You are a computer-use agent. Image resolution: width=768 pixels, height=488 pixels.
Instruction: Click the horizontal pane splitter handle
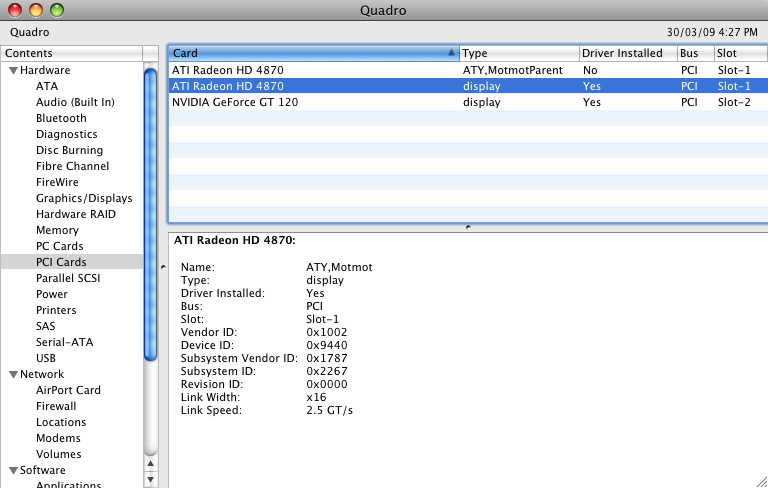(x=468, y=227)
